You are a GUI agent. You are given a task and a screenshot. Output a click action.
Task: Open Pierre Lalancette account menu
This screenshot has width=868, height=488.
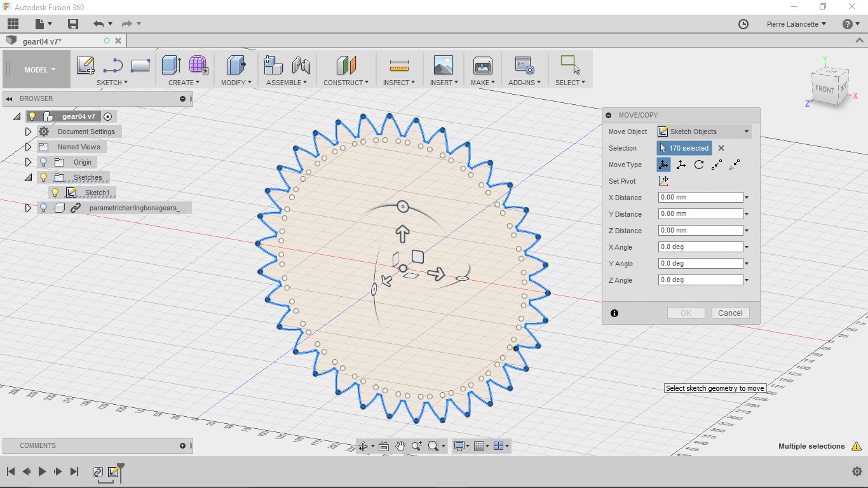coord(796,24)
